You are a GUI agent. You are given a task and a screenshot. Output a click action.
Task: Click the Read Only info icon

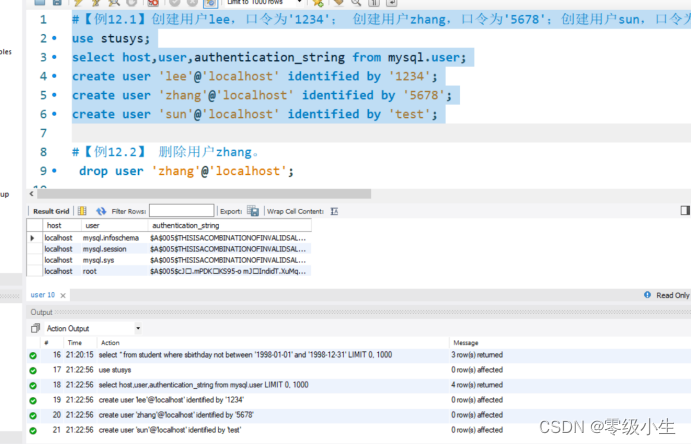click(x=647, y=295)
